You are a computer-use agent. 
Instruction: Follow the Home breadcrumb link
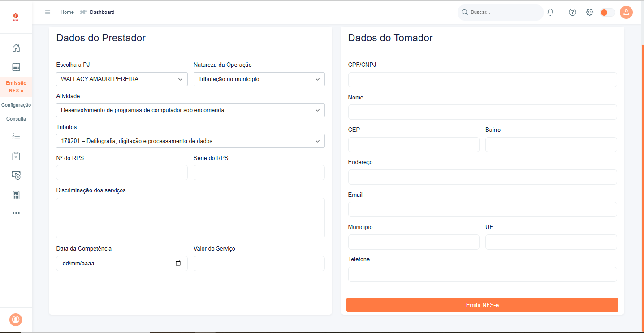point(67,13)
